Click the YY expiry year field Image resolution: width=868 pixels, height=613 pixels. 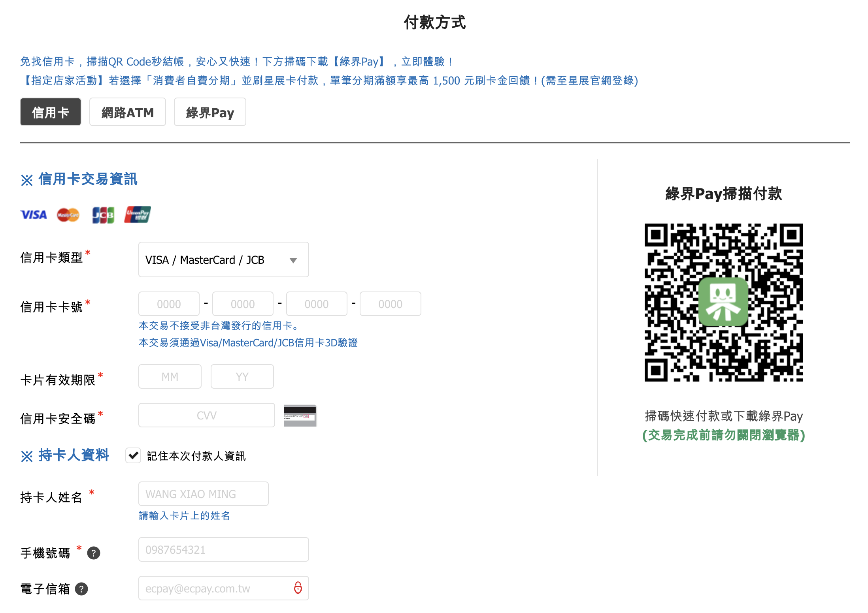(242, 376)
